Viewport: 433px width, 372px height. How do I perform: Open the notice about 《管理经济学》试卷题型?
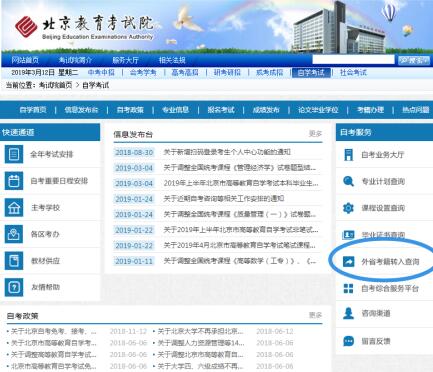[x=240, y=168]
